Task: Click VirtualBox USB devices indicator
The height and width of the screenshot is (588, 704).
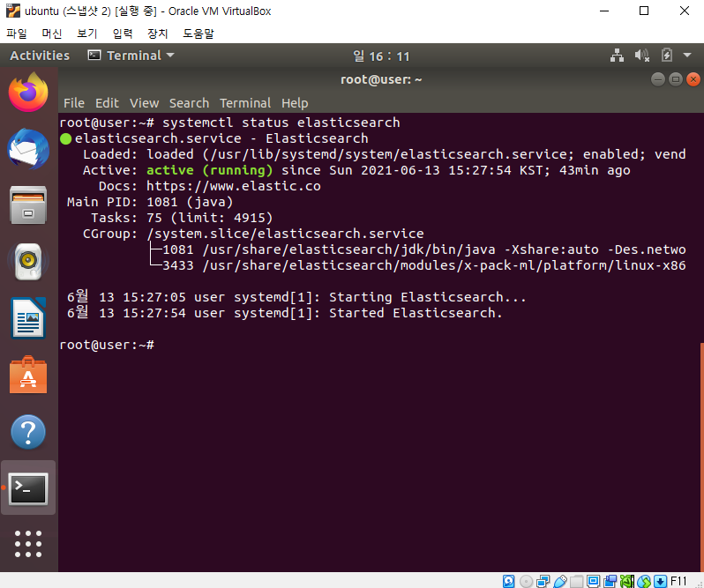Action: (x=560, y=581)
